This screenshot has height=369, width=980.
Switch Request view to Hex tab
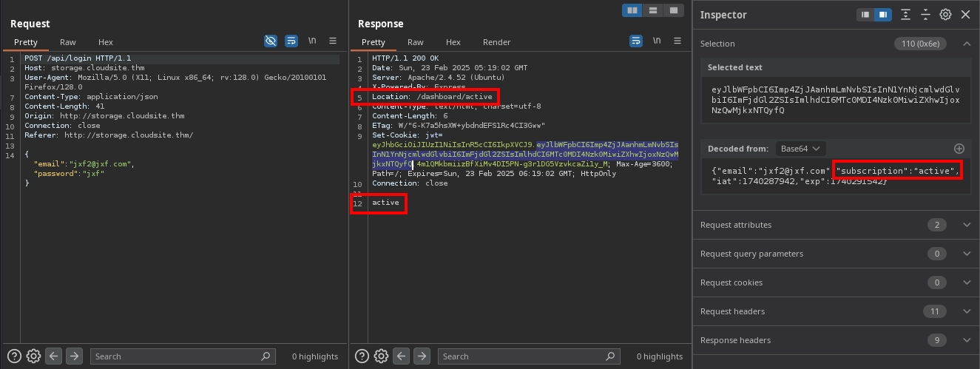[106, 42]
